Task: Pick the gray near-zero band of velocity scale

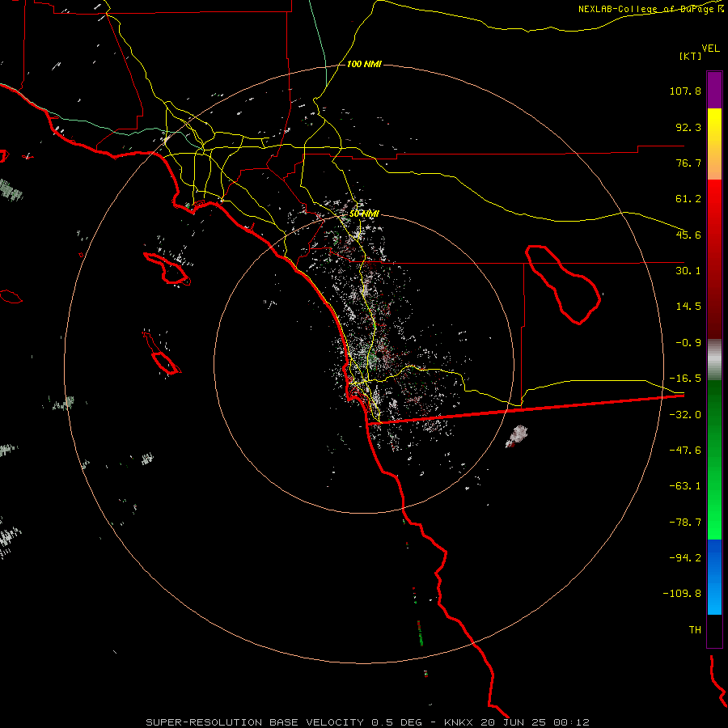Action: point(714,360)
